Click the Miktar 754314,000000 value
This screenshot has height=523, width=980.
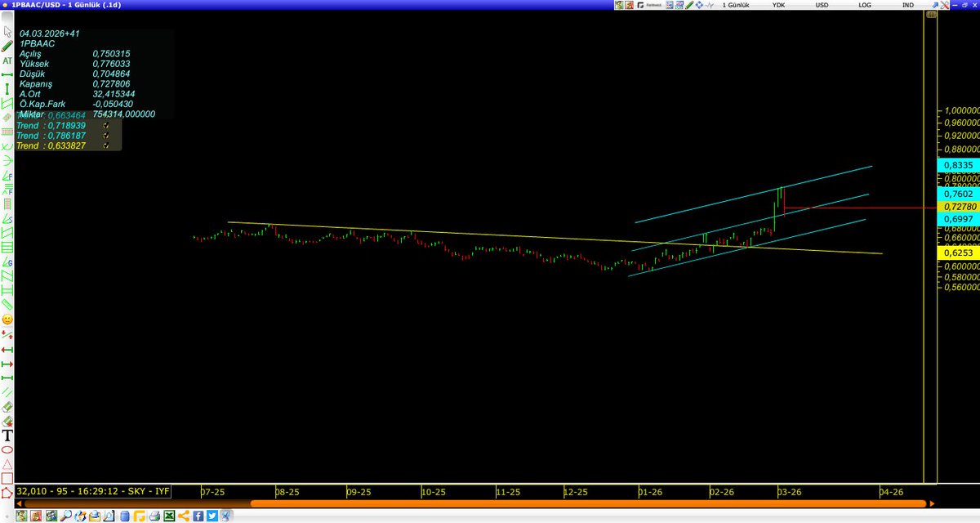(x=123, y=114)
